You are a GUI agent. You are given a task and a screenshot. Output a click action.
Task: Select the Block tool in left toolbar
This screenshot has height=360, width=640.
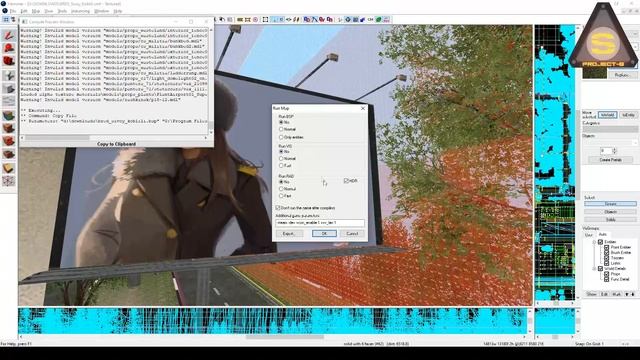pyautogui.click(x=9, y=89)
